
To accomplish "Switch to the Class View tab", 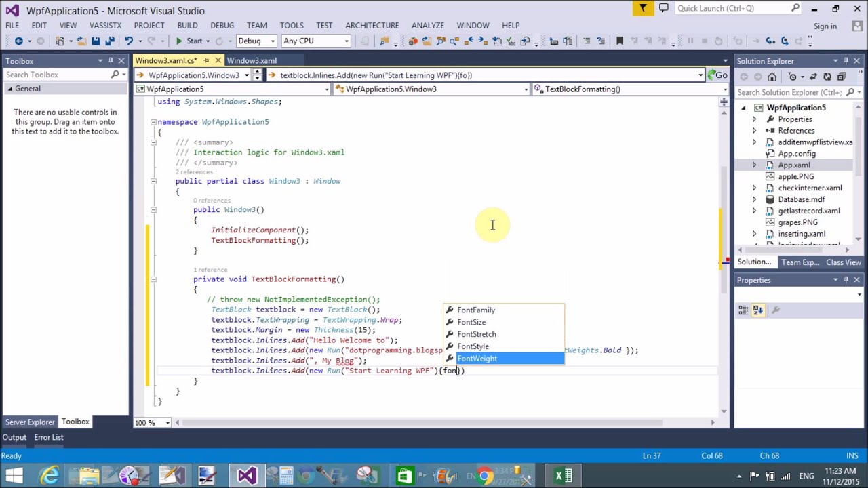I will 844,262.
